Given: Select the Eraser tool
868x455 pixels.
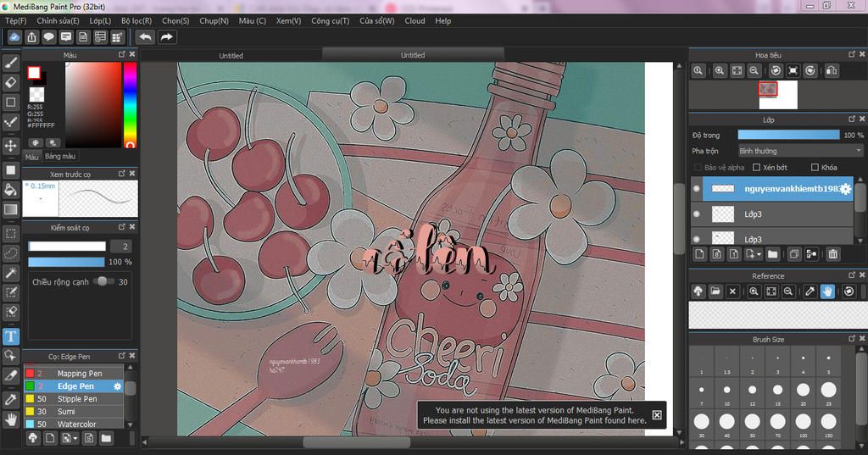Looking at the screenshot, I should click(10, 82).
